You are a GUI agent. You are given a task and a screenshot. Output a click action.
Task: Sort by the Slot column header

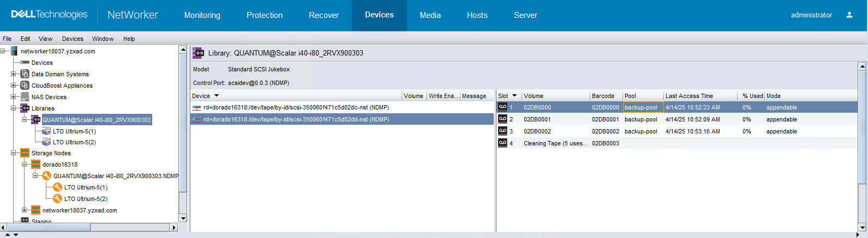pos(508,96)
